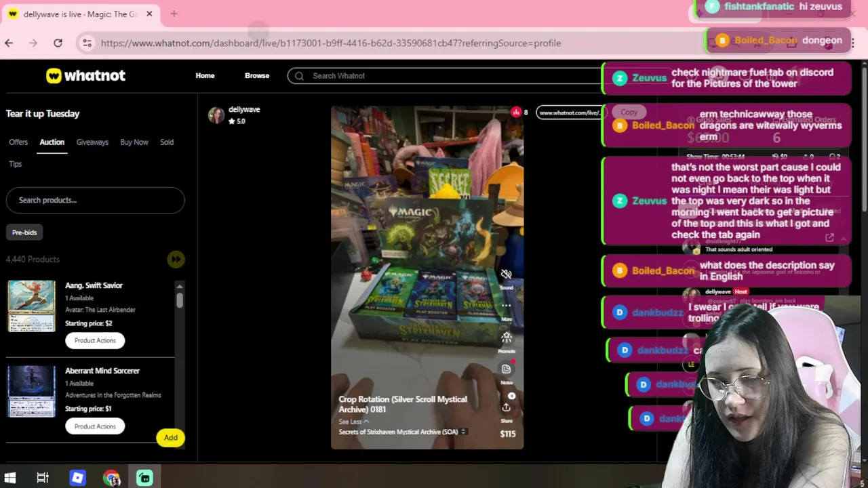Click Product Actions for Aang, Swift Savior
Viewport: 868px width, 488px height.
(95, 340)
